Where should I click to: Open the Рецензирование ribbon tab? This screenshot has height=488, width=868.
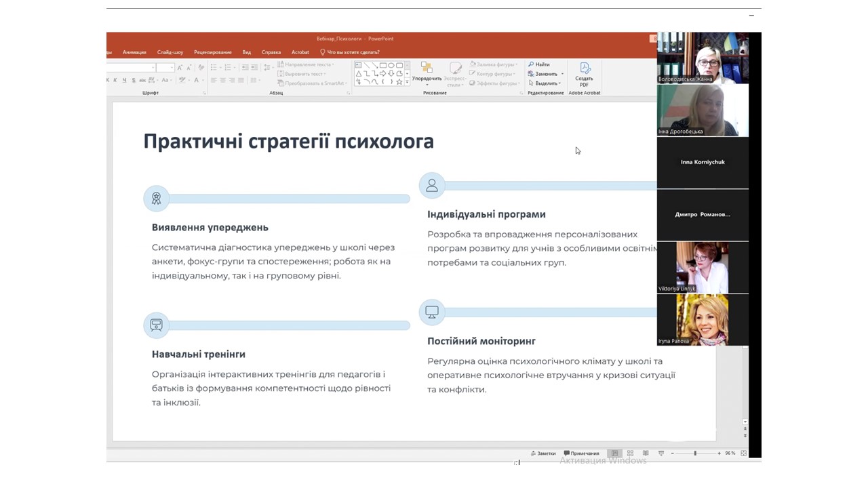pos(213,52)
